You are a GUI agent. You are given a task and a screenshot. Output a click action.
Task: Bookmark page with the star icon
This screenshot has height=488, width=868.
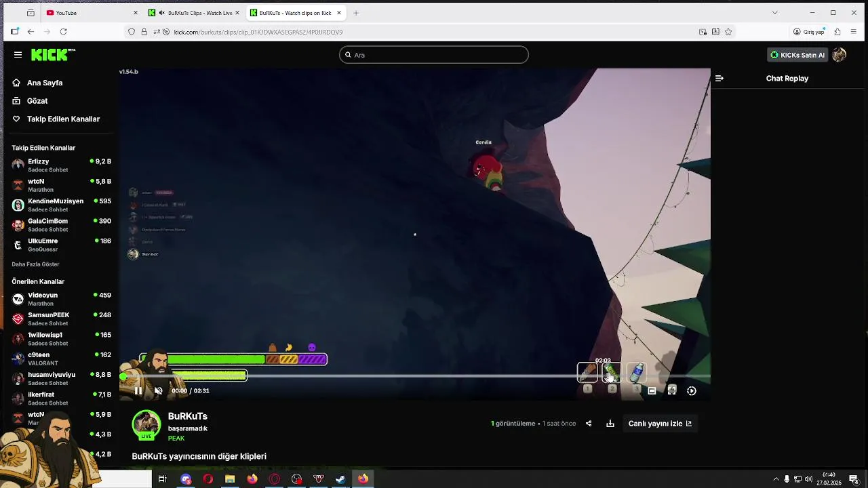point(728,32)
